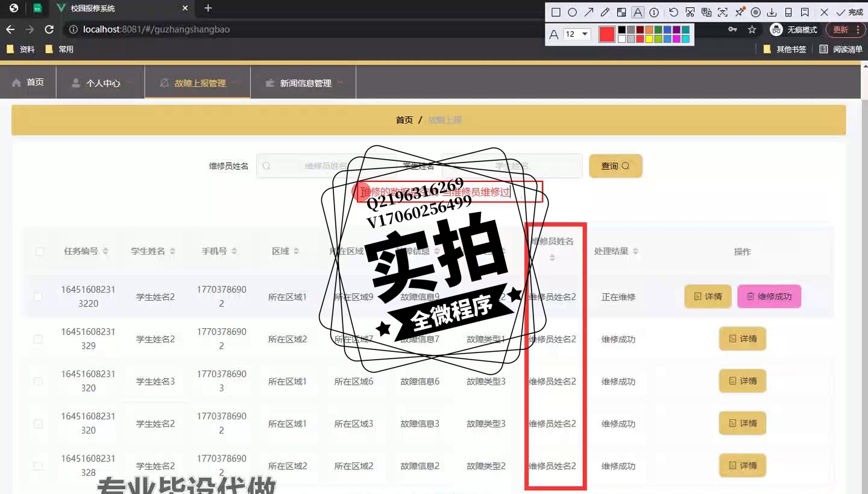
Task: Click the translate screenshot icon
Action: click(x=706, y=12)
